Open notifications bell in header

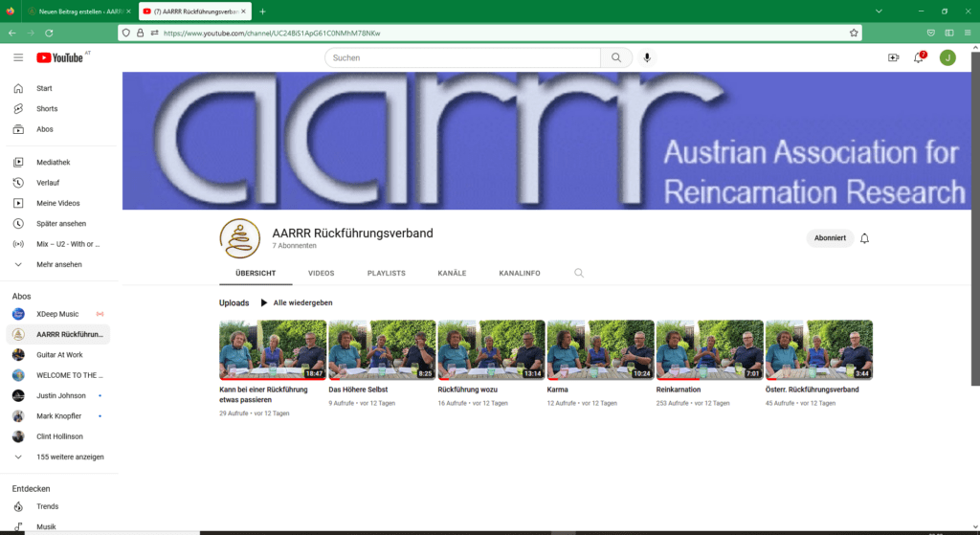[x=919, y=57]
